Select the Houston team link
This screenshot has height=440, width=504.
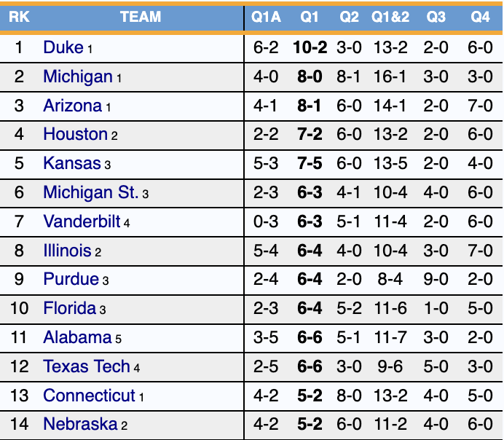[75, 134]
